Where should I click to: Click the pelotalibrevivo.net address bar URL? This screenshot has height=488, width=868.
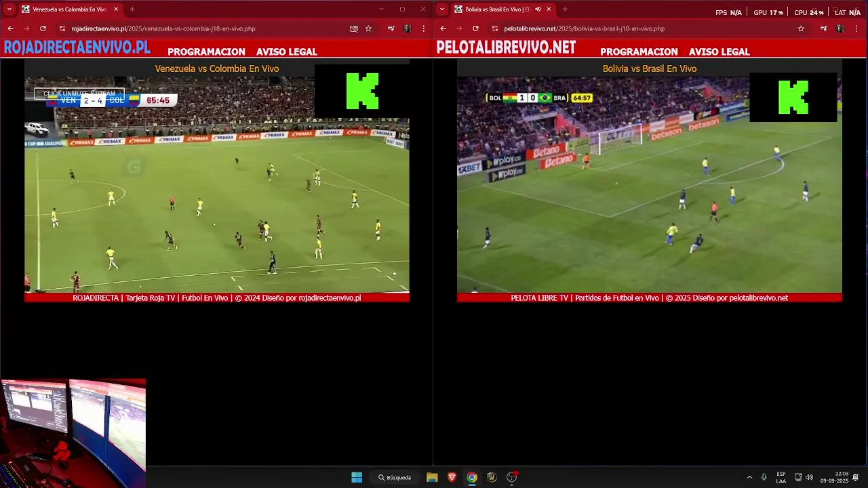[x=584, y=28]
